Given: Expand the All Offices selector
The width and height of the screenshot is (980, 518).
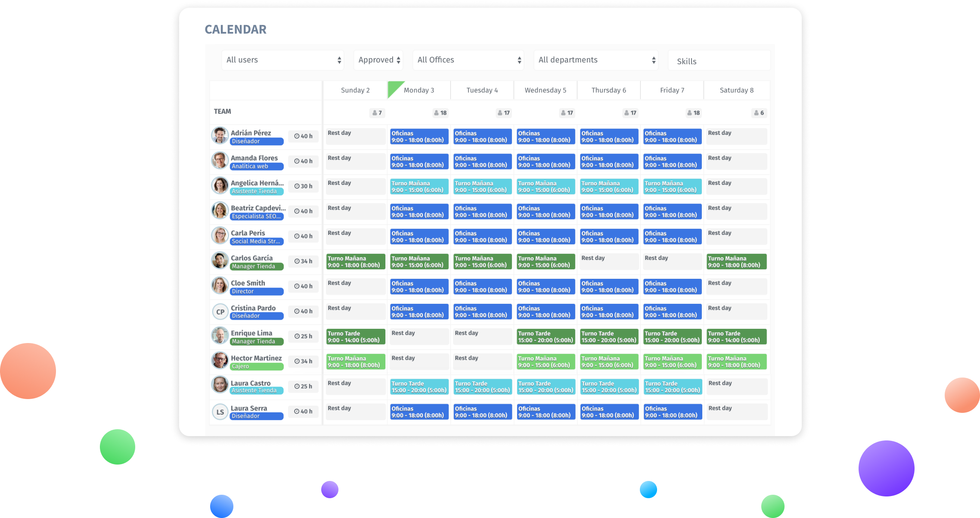Looking at the screenshot, I should [468, 60].
